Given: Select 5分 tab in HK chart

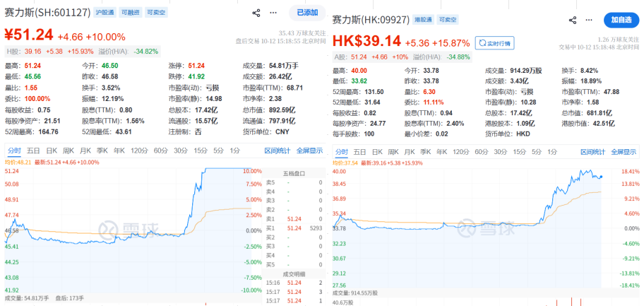Looking at the screenshot, I should (537, 152).
